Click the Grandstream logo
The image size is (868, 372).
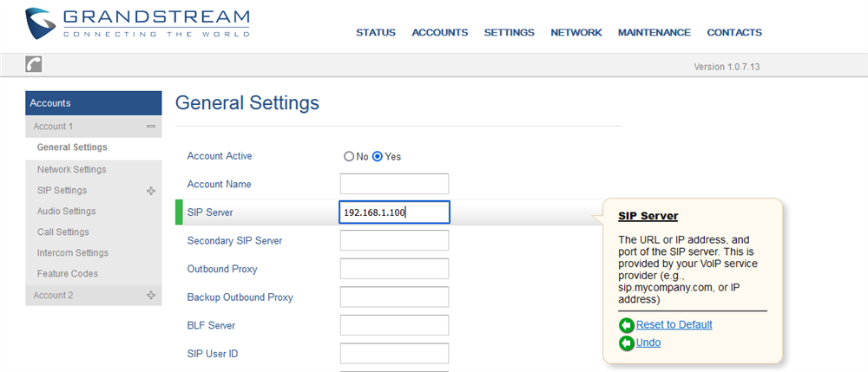[137, 23]
